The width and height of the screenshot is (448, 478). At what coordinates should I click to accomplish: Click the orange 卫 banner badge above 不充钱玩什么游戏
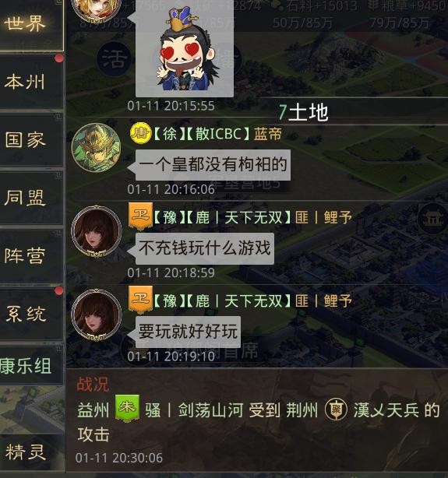140,216
